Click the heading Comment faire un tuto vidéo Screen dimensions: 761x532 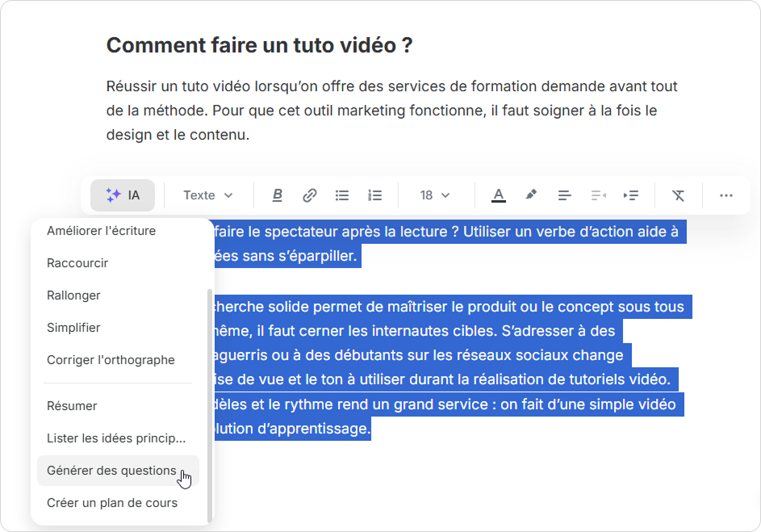[259, 45]
